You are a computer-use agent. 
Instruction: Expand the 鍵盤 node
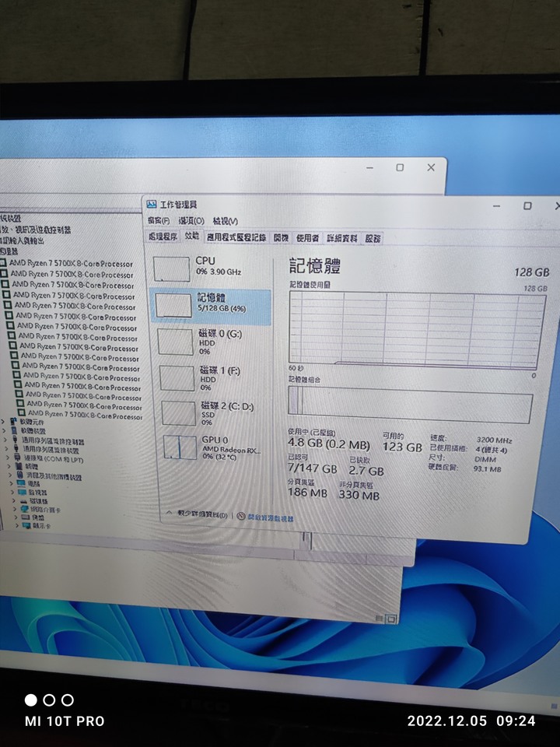pyautogui.click(x=16, y=517)
